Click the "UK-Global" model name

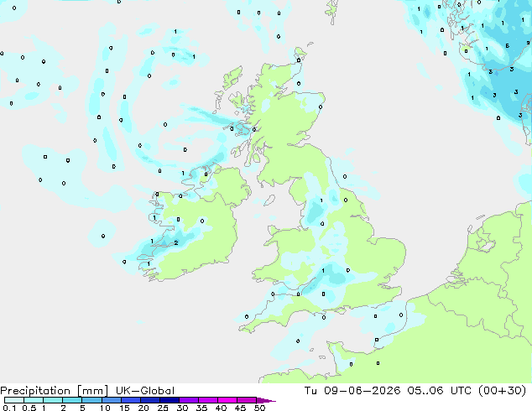click(145, 391)
